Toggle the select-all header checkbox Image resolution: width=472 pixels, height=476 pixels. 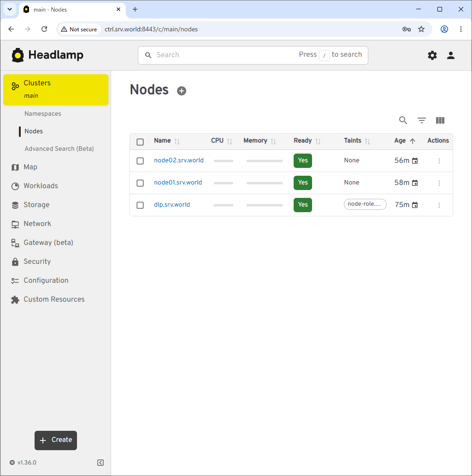click(140, 142)
